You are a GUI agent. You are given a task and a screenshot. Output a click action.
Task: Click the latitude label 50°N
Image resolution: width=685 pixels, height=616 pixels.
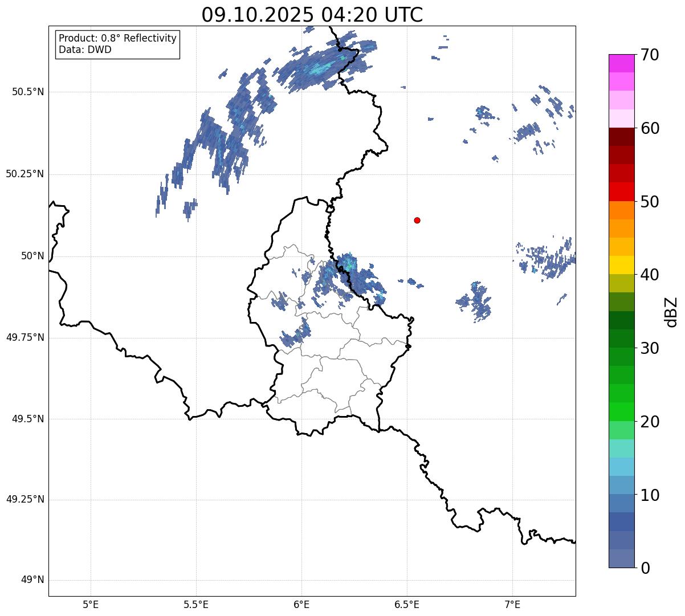tap(33, 256)
